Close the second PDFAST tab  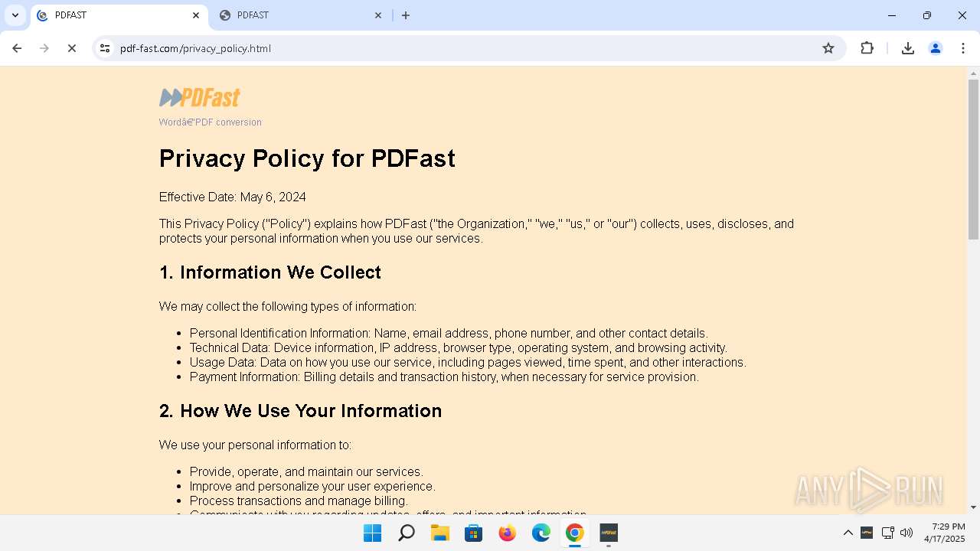click(x=378, y=15)
